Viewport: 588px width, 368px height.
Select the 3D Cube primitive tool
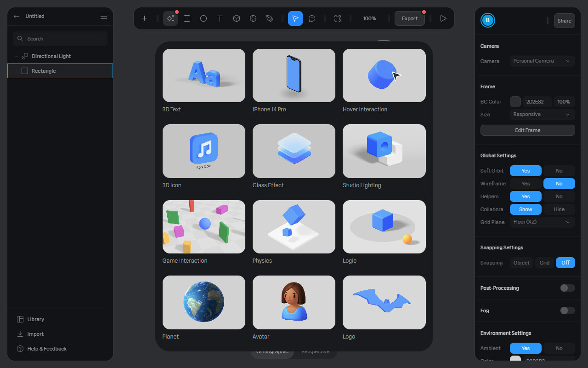237,18
